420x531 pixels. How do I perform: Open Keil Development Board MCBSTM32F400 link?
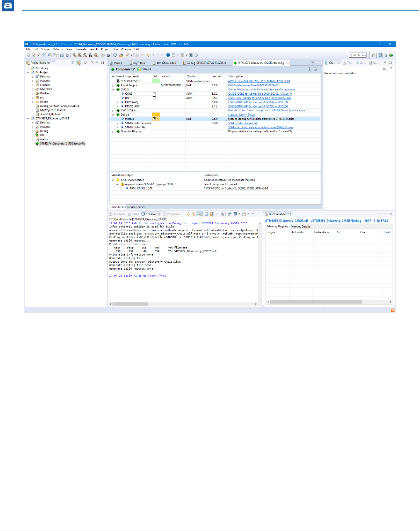coord(253,85)
